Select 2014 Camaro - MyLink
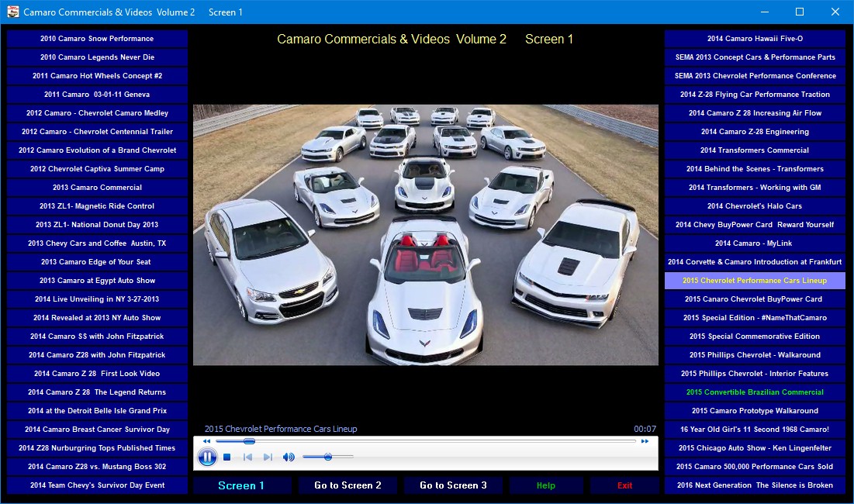 (x=755, y=243)
